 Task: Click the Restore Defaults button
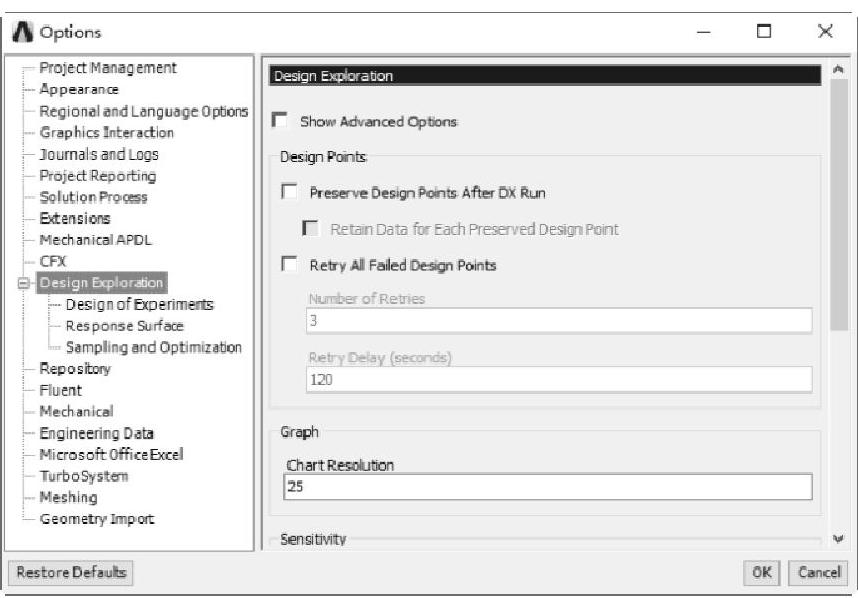tap(69, 573)
